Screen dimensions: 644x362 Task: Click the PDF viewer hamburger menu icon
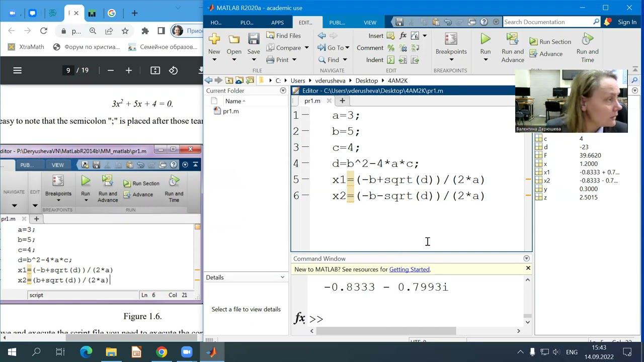[x=18, y=70]
